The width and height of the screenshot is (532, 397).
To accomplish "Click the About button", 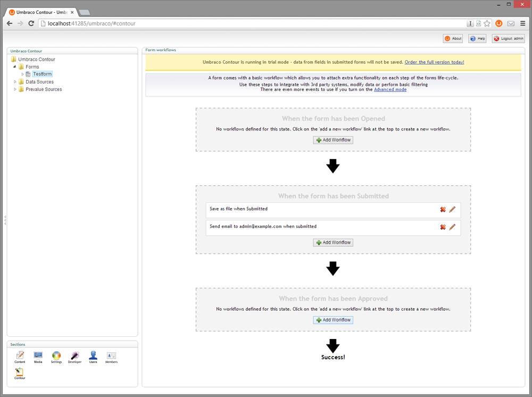I will 453,39.
